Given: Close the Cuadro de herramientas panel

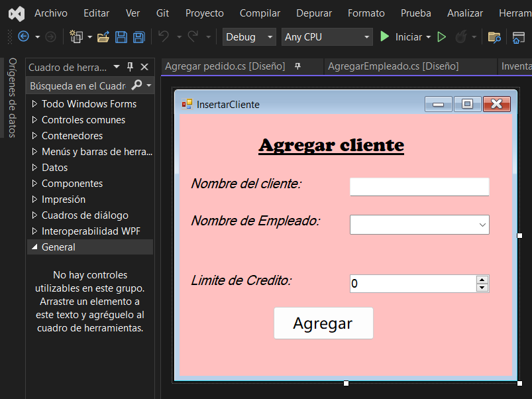Looking at the screenshot, I should pos(144,67).
